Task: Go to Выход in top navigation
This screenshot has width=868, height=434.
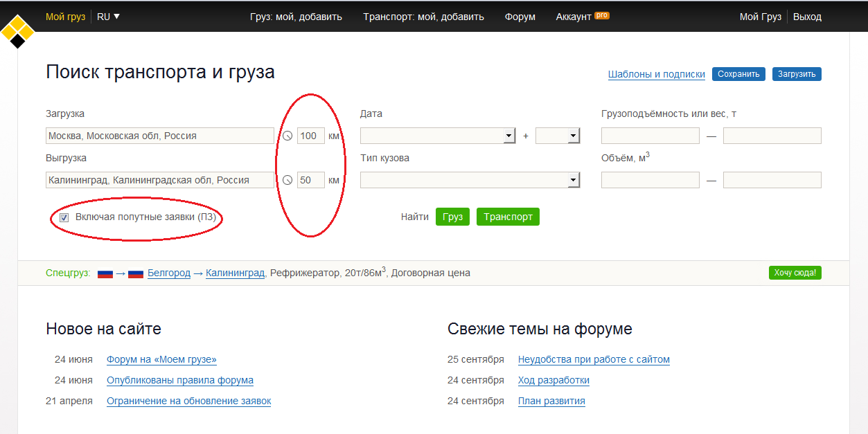Action: (807, 17)
